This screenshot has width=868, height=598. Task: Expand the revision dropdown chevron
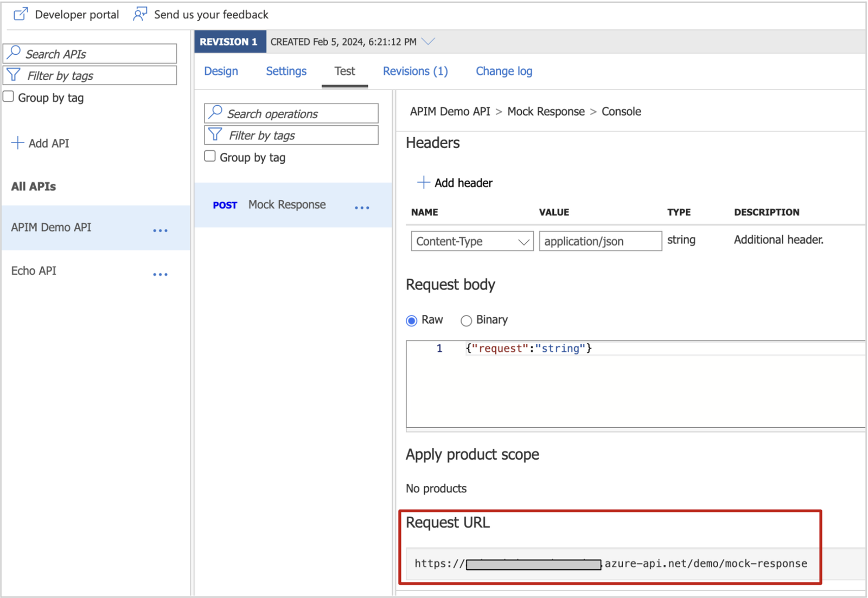click(x=428, y=42)
